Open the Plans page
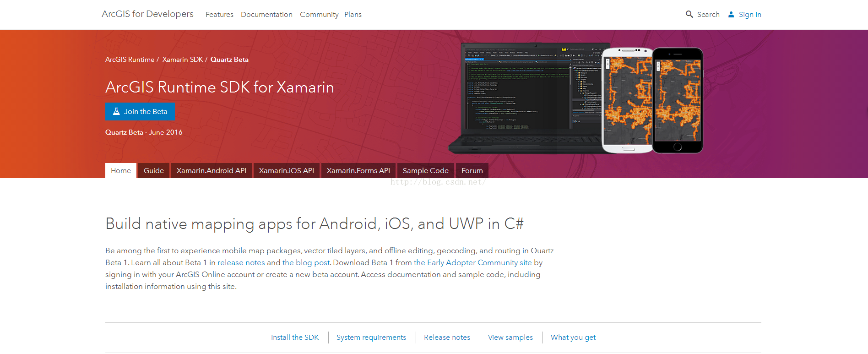This screenshot has width=868, height=354. [353, 15]
